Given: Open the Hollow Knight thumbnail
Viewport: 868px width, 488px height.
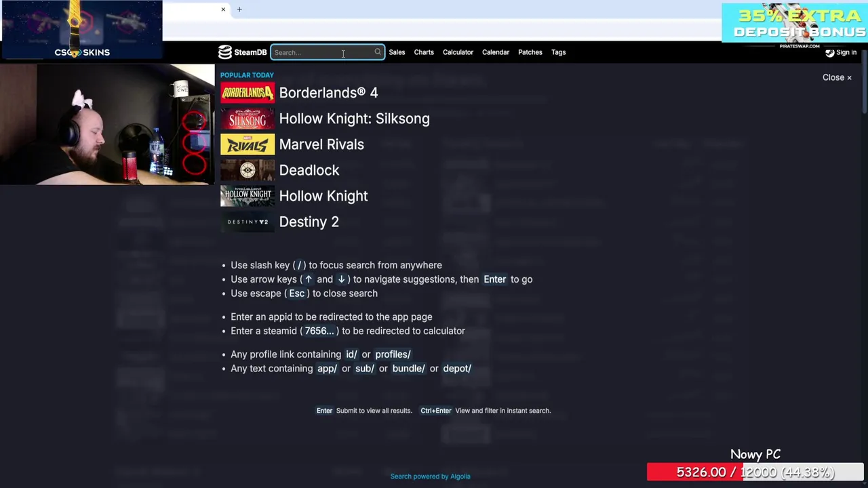Looking at the screenshot, I should coord(248,196).
